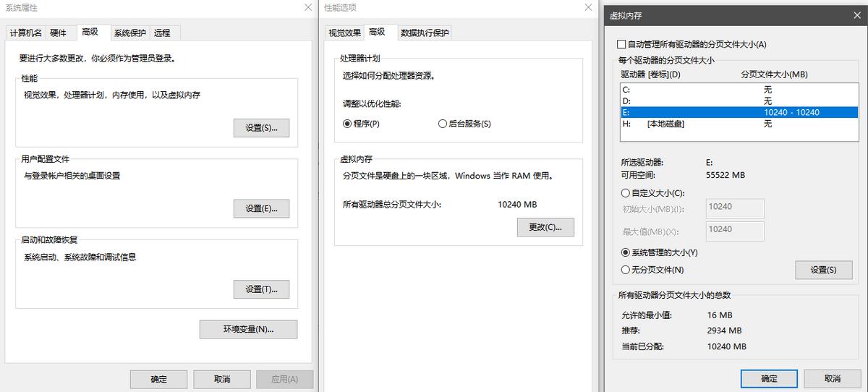The height and width of the screenshot is (392, 868).
Task: Click 更改(C) for virtual memory
Action: [x=545, y=227]
